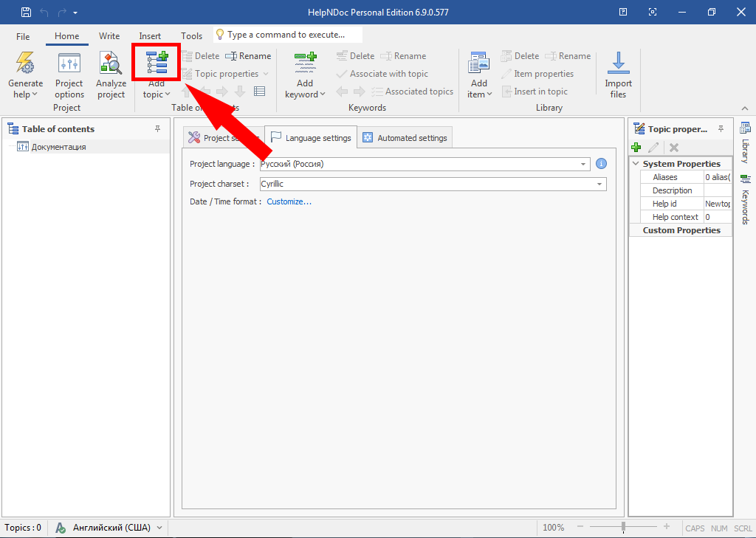
Task: Click the Help context property row
Action: 686,217
